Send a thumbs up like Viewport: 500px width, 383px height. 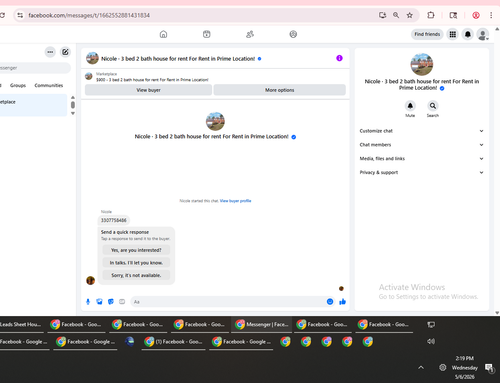pyautogui.click(x=342, y=302)
